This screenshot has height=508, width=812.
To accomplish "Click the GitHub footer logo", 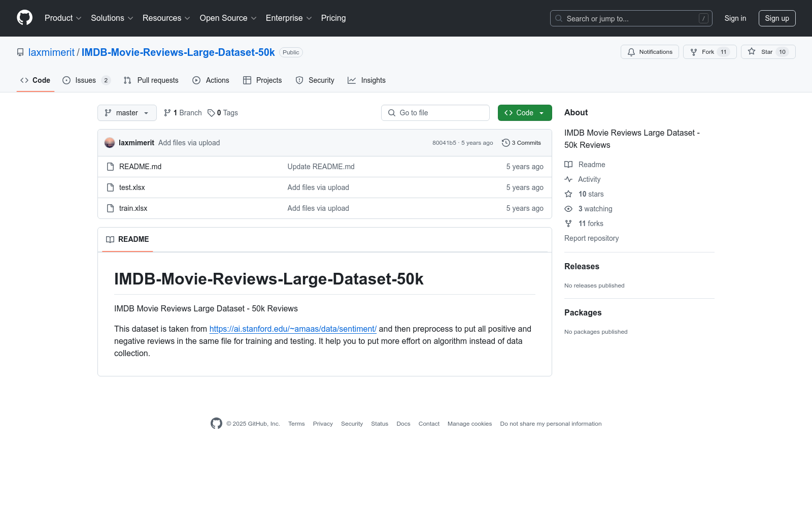I will (x=216, y=423).
